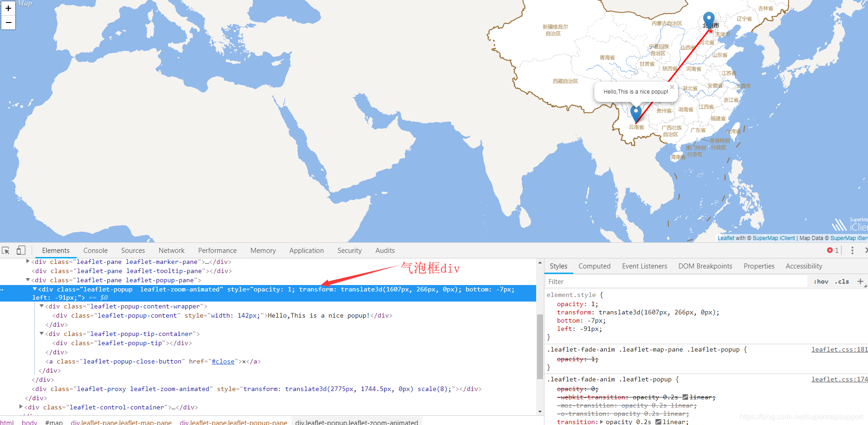Screen dimensions: 868x425
Task: Toggle the .cls class editor panel
Action: (842, 281)
